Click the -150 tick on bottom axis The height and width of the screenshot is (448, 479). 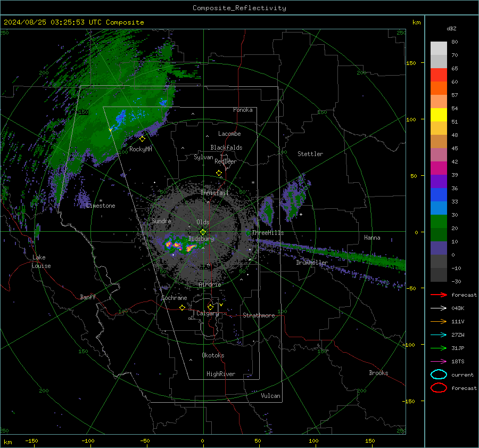(31, 441)
